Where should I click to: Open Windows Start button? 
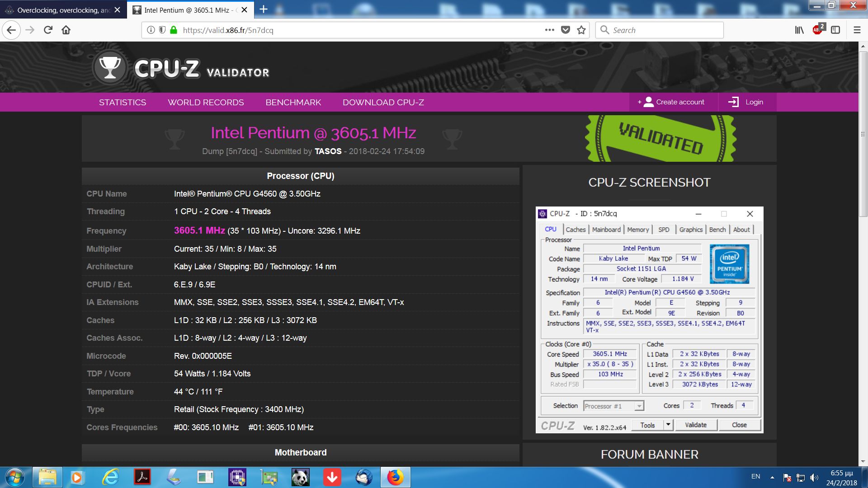(15, 478)
